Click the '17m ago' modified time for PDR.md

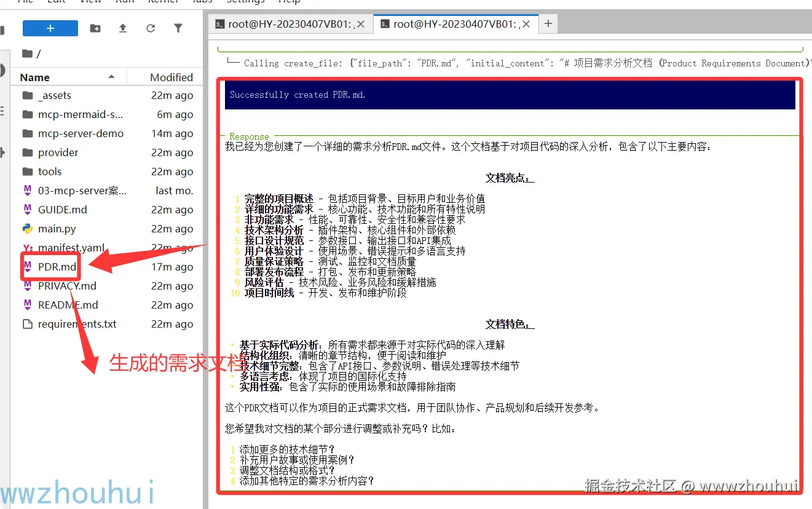coord(172,267)
